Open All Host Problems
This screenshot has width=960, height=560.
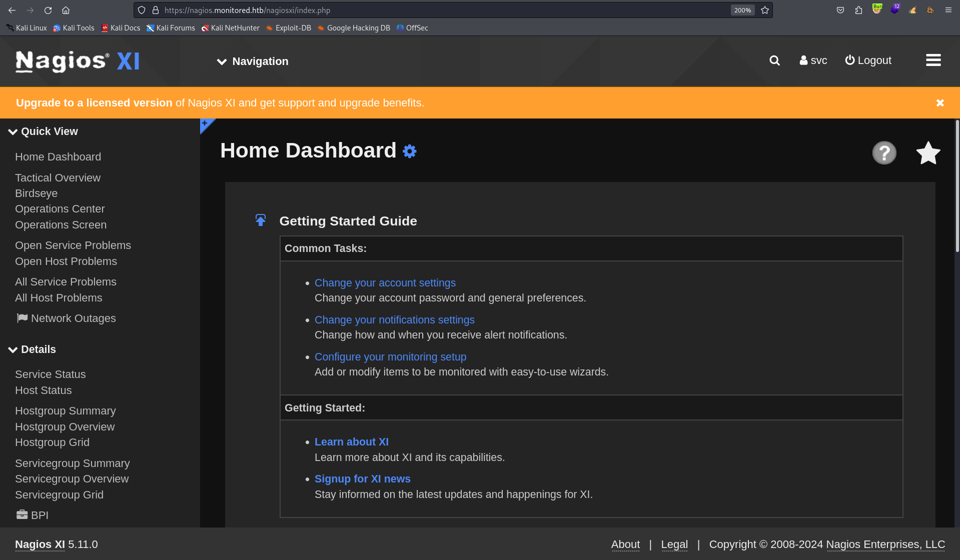(59, 298)
